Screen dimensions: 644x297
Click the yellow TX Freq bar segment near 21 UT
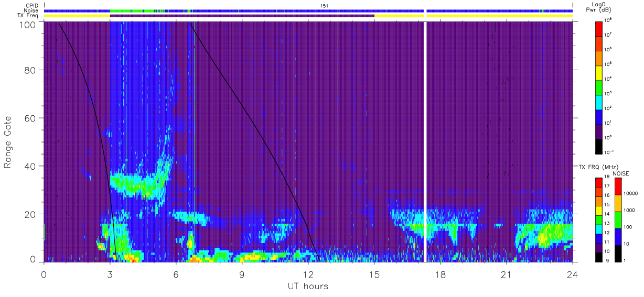(499, 16)
